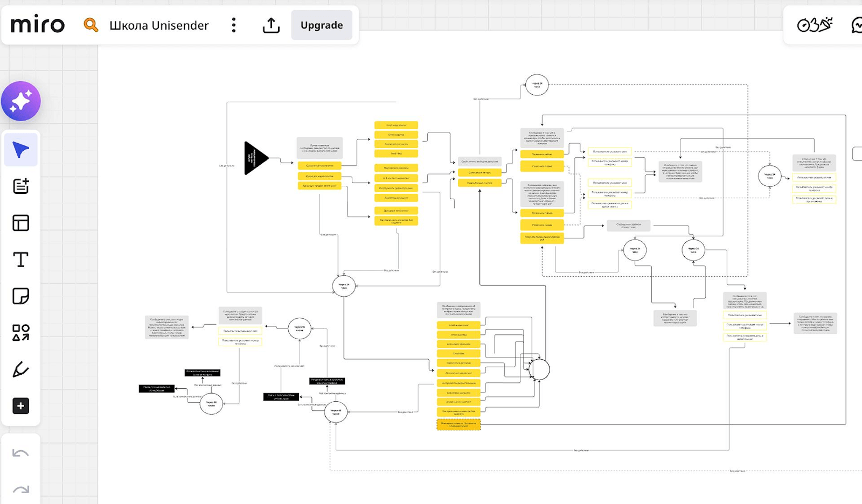The width and height of the screenshot is (862, 504).
Task: Click the board title Школа Unisender
Action: point(159,25)
